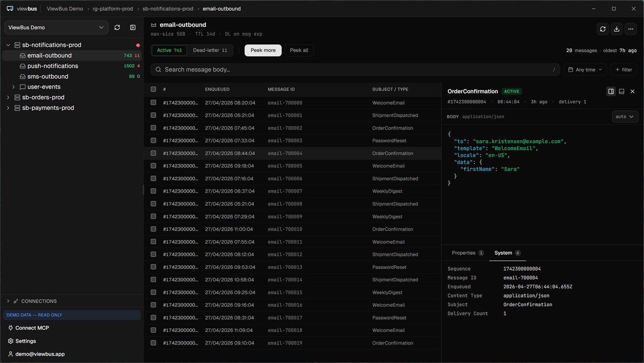This screenshot has height=363, width=644.
Task: Focus the Search message body field
Action: tap(355, 70)
